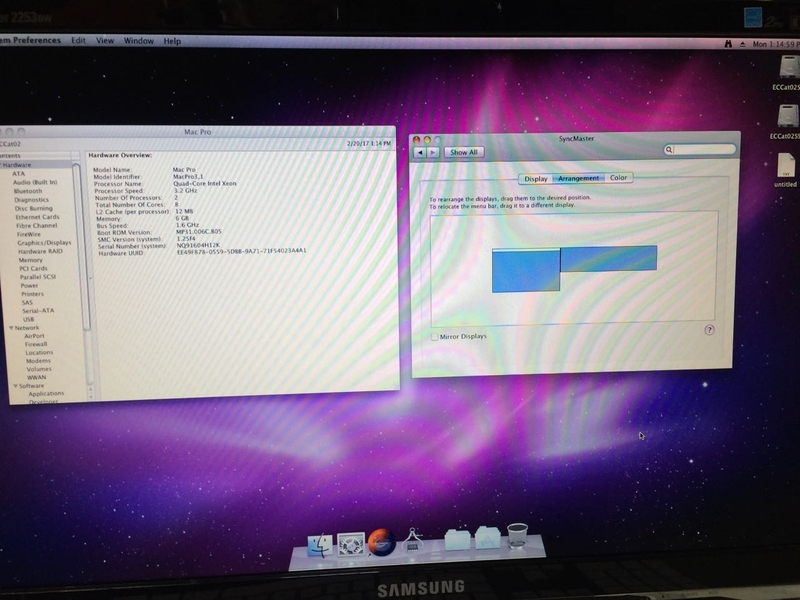Select Firewall under Network
800x600 pixels.
coord(36,344)
